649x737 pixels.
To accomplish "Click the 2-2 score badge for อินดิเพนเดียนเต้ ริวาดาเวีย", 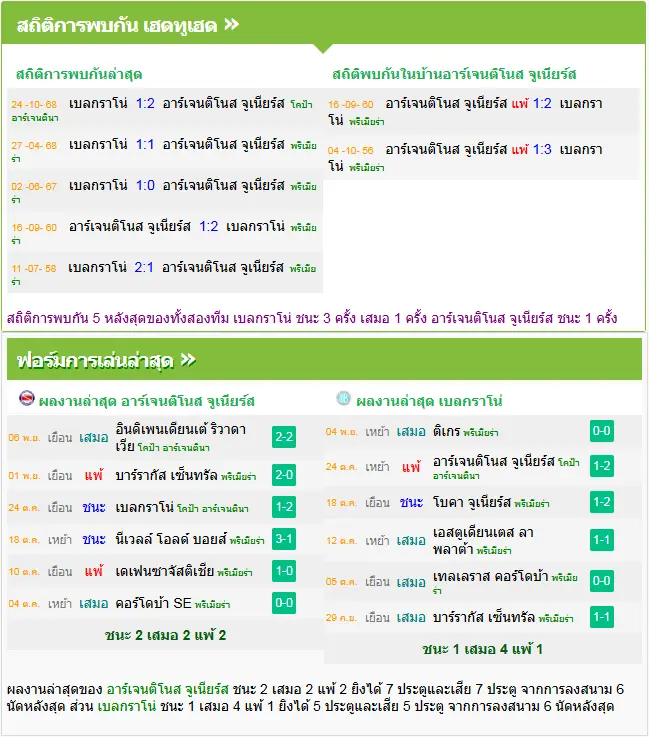I will point(284,437).
